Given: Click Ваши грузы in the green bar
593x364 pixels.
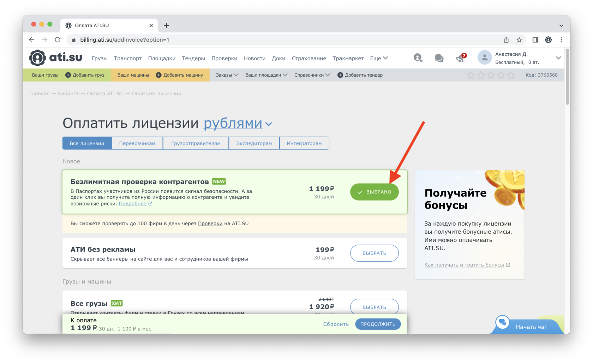Looking at the screenshot, I should pos(45,75).
